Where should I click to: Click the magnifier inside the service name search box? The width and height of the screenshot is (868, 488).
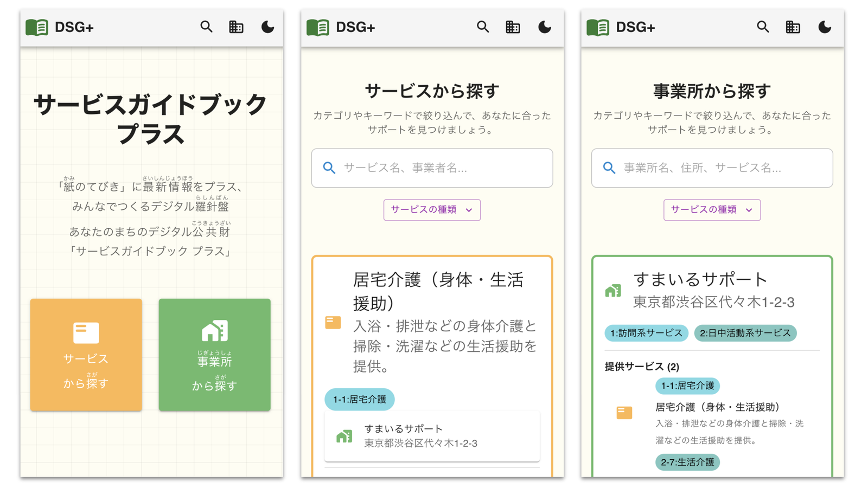[x=329, y=168]
